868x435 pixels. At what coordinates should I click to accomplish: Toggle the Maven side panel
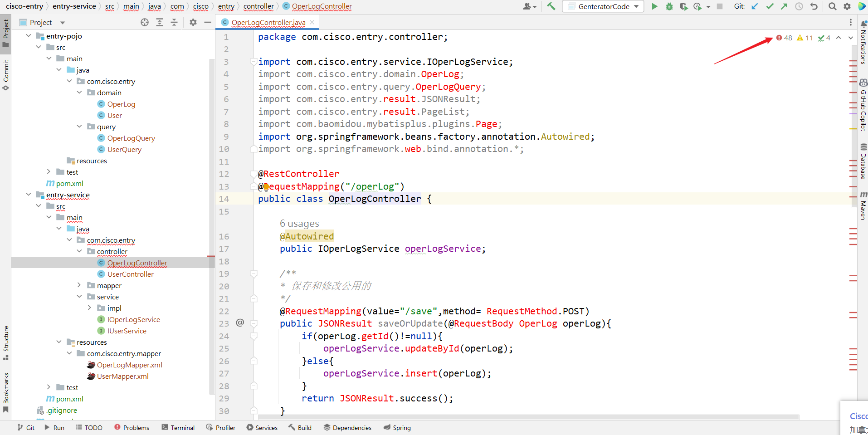[x=863, y=205]
